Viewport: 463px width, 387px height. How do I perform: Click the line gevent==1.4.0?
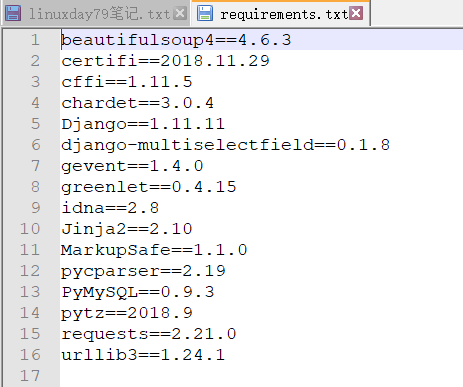132,166
